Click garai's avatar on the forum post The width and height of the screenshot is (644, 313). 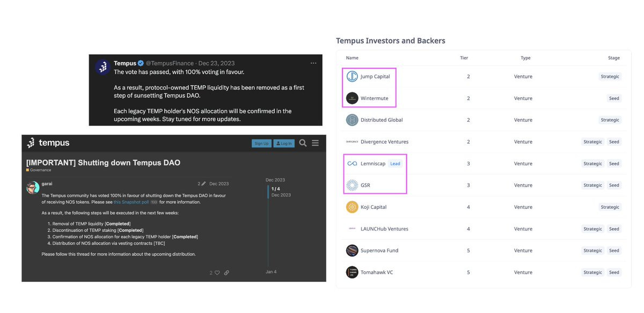click(33, 188)
